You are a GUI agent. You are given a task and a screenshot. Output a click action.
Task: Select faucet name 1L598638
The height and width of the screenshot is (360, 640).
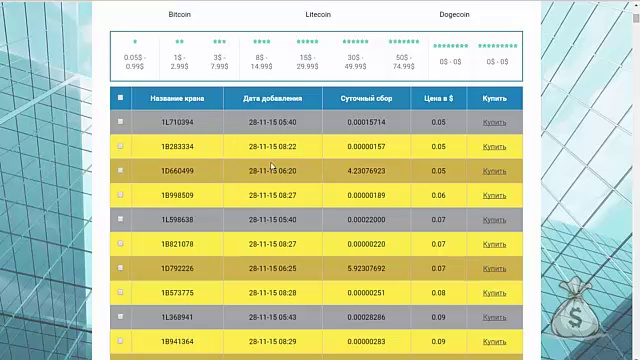177,220
